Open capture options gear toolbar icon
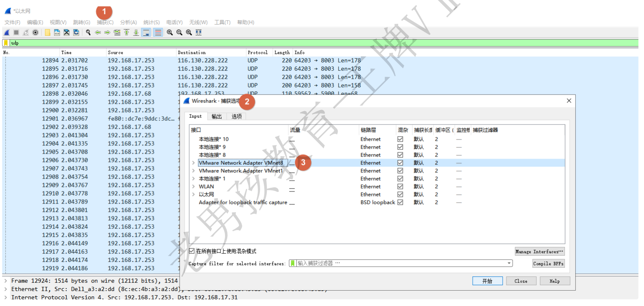 [35, 32]
